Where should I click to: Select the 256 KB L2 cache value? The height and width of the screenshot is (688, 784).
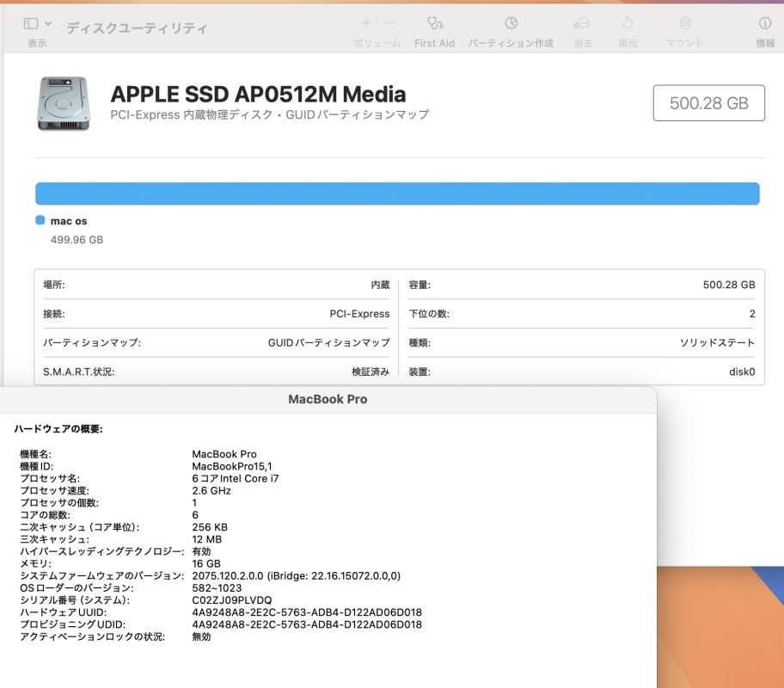pyautogui.click(x=210, y=527)
